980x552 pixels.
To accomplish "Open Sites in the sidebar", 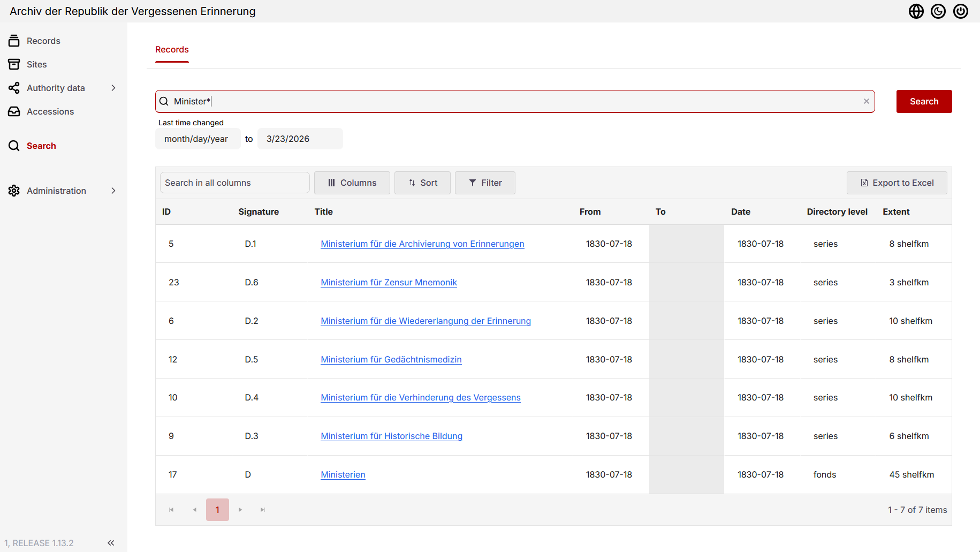I will click(36, 64).
